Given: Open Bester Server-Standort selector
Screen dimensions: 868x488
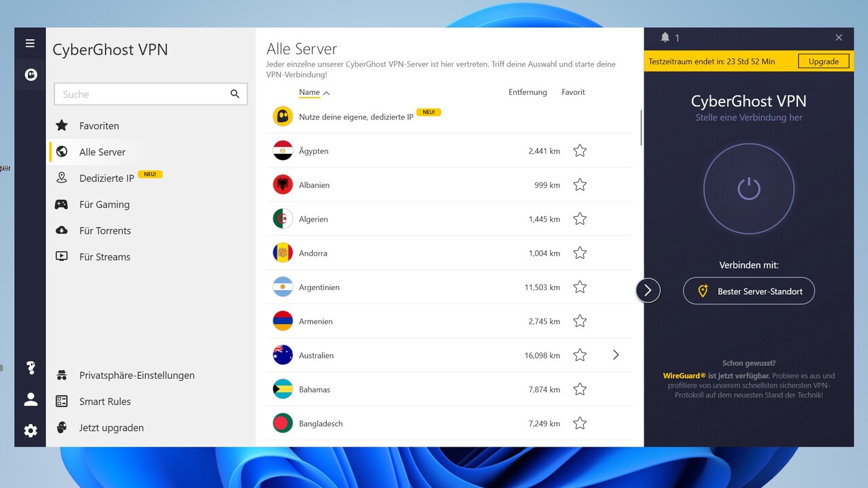Looking at the screenshot, I should pyautogui.click(x=749, y=291).
